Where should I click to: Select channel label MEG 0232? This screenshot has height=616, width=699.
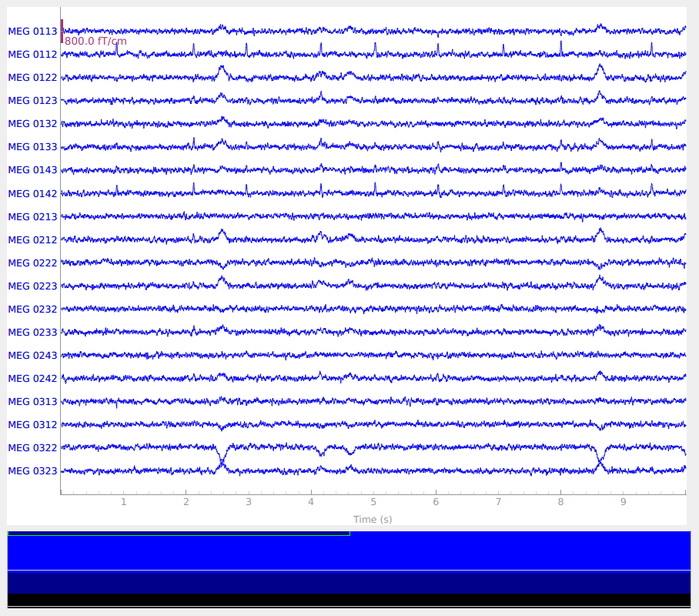click(32, 309)
